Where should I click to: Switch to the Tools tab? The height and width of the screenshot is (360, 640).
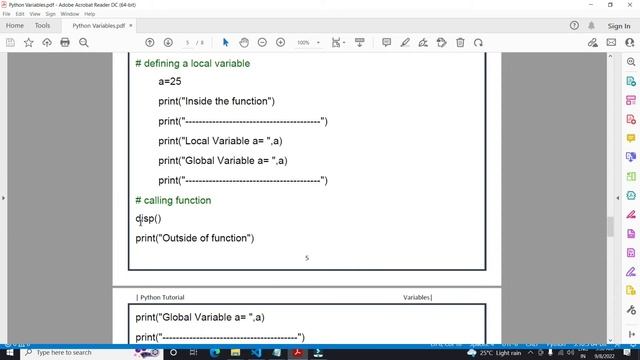coord(42,26)
